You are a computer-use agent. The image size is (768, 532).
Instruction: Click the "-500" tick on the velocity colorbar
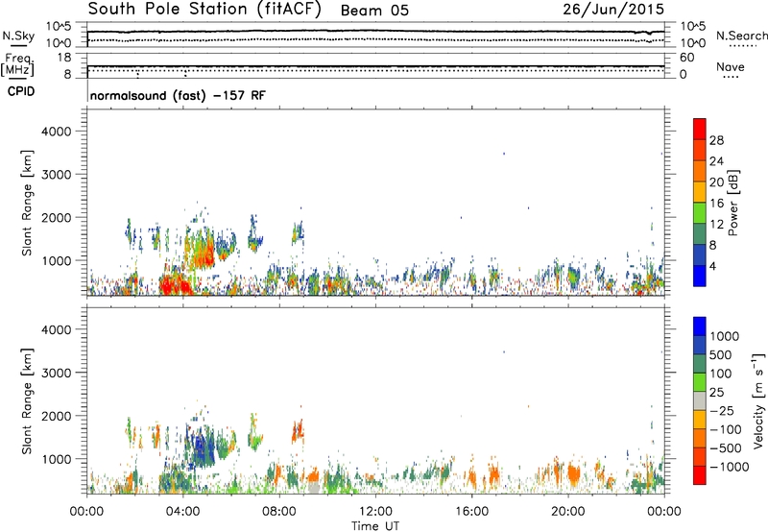726,447
